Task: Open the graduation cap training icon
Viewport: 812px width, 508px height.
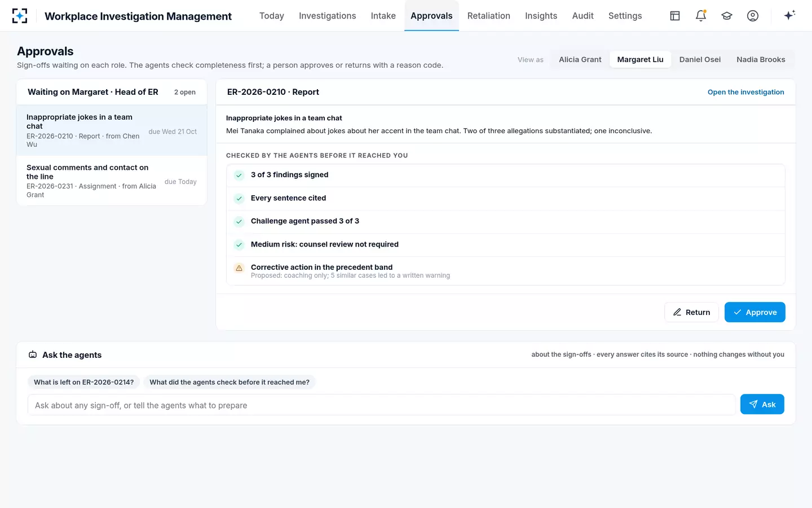Action: coord(727,16)
